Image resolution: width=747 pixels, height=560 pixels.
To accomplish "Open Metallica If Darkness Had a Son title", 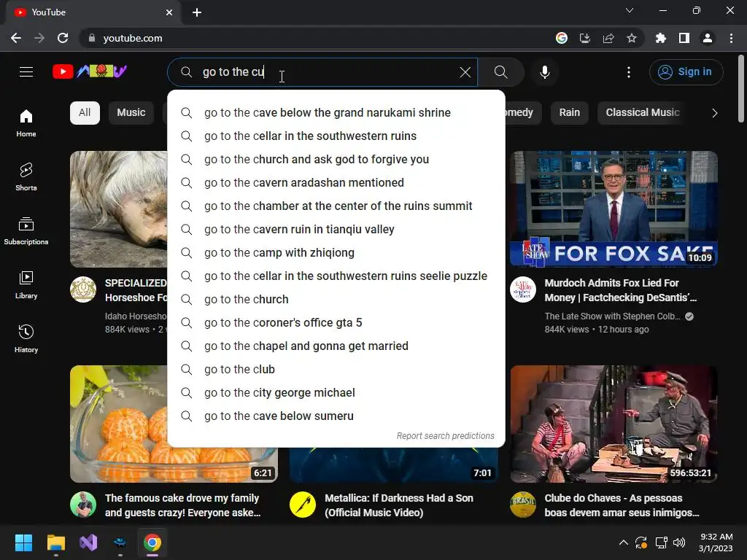I will tap(399, 505).
